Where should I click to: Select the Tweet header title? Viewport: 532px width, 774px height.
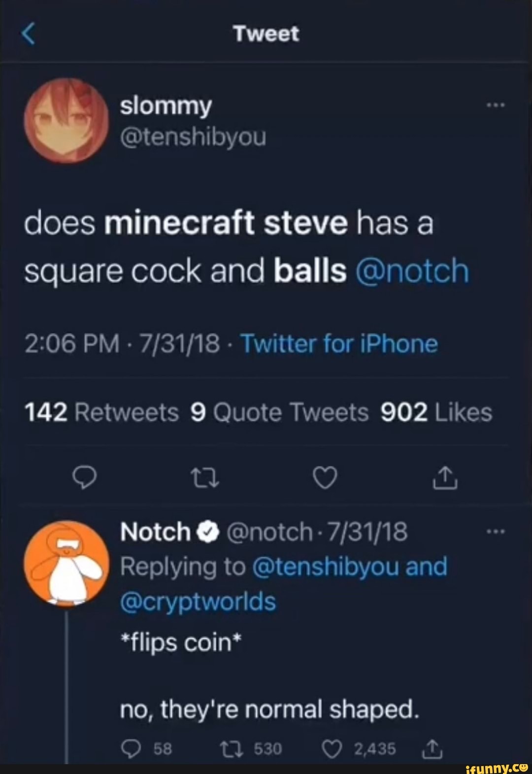tap(266, 34)
